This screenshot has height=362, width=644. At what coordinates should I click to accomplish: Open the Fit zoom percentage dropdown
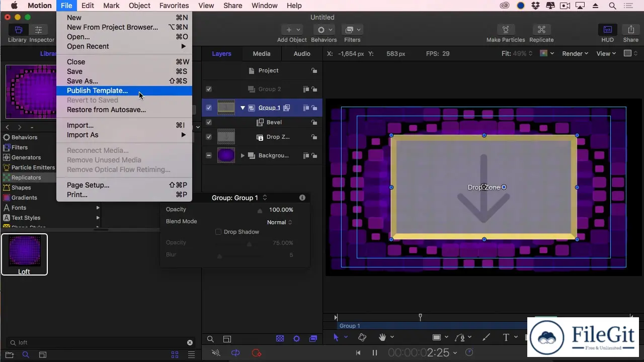coord(517,53)
